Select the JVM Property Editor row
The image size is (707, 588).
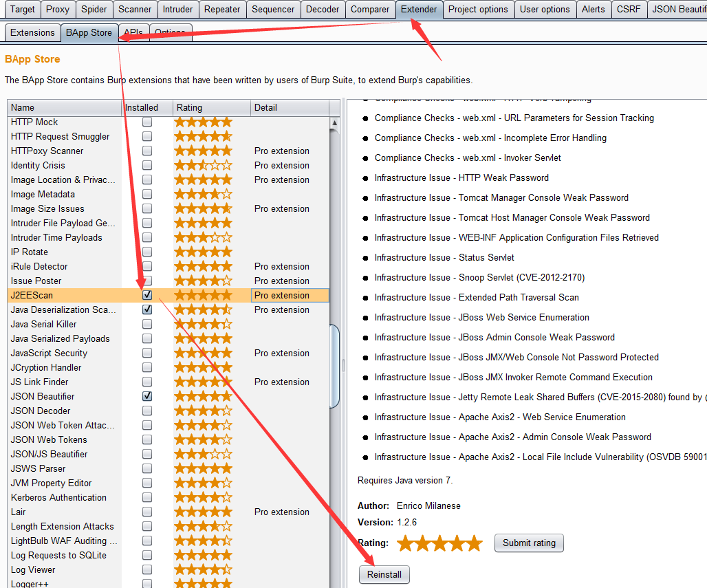[x=168, y=483]
